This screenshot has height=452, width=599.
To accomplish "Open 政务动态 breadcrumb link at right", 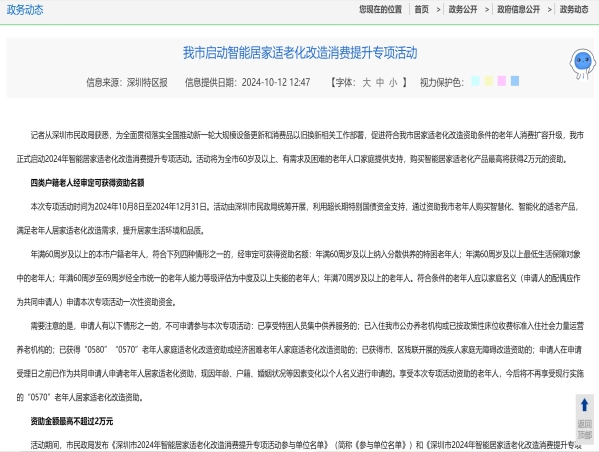I will (574, 10).
